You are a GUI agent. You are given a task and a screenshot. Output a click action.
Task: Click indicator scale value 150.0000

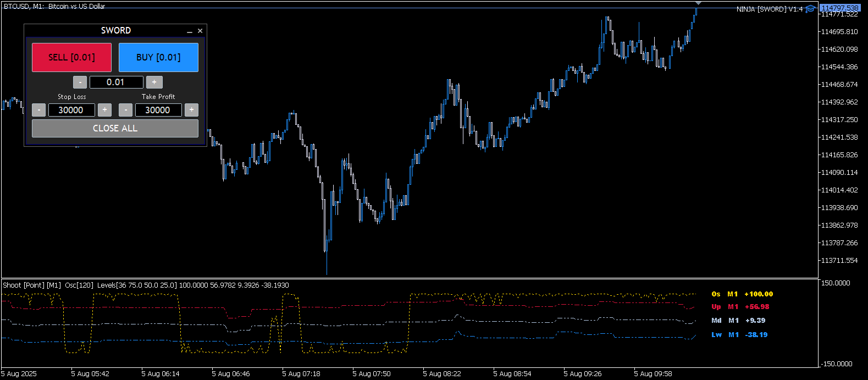[836, 283]
